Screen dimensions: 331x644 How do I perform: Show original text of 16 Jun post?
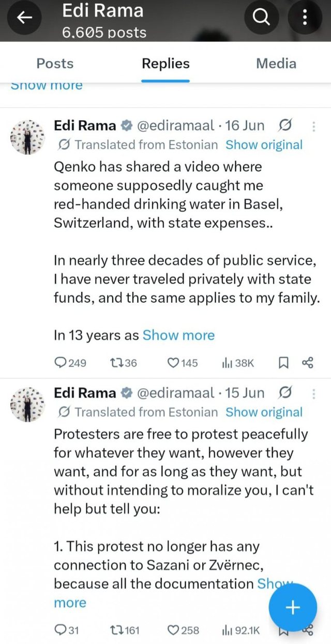pos(264,144)
